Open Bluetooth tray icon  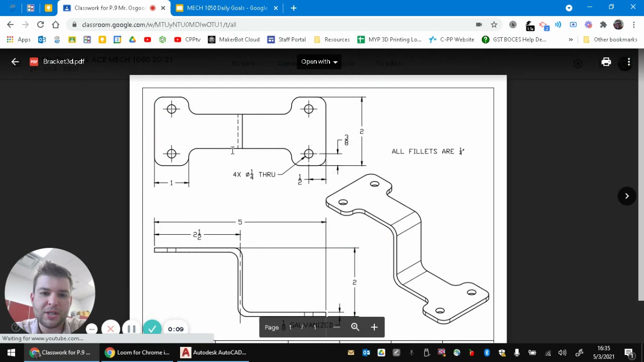tap(487, 352)
